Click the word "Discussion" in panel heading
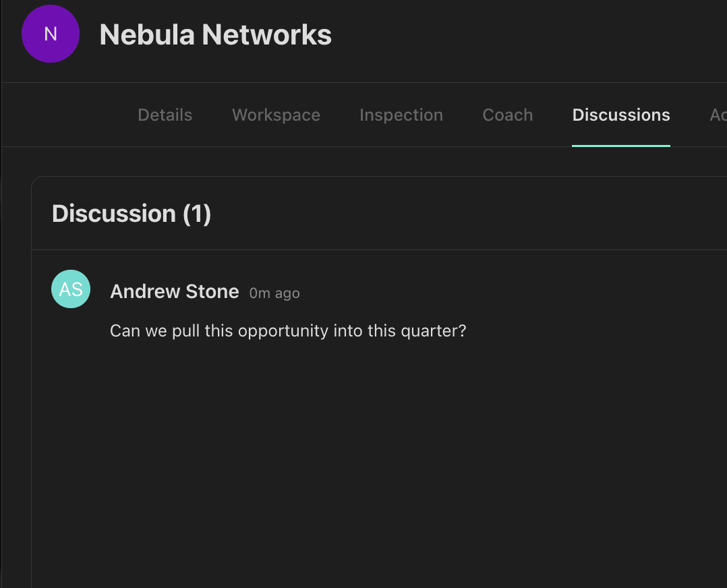Viewport: 727px width, 588px height. coord(114,214)
